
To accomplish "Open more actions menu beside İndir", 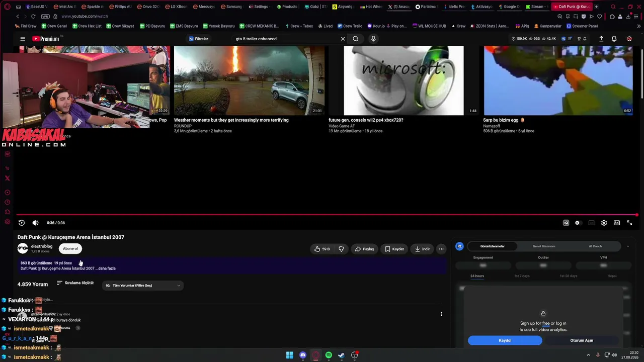I will (441, 249).
